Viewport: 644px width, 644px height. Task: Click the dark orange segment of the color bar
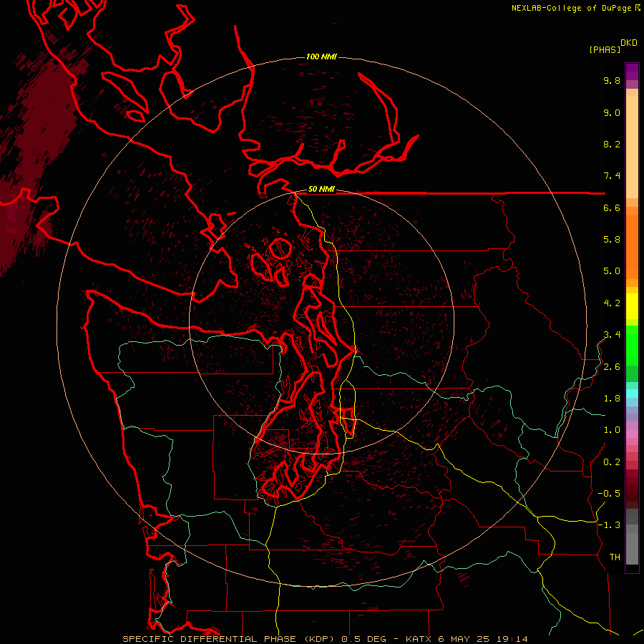[632, 247]
